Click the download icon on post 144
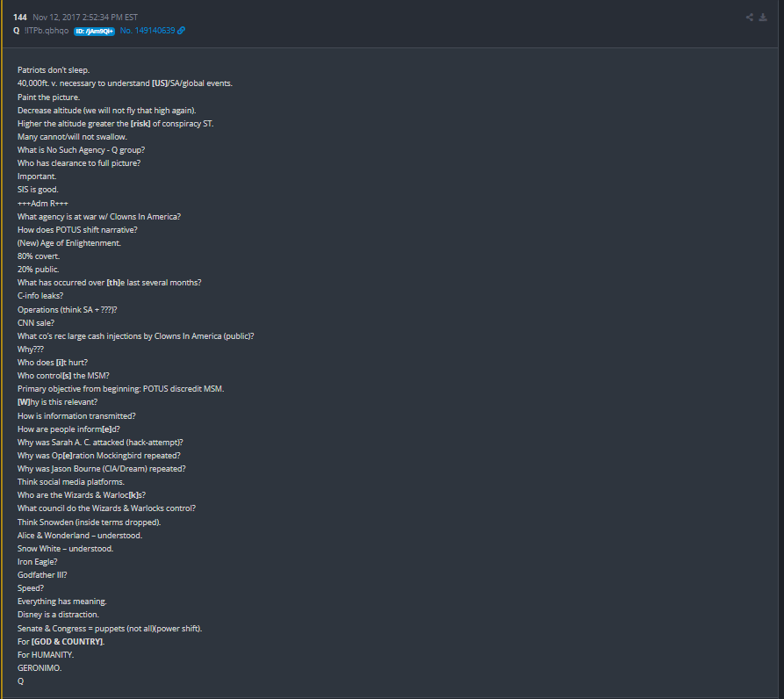The height and width of the screenshot is (699, 784). pos(763,18)
